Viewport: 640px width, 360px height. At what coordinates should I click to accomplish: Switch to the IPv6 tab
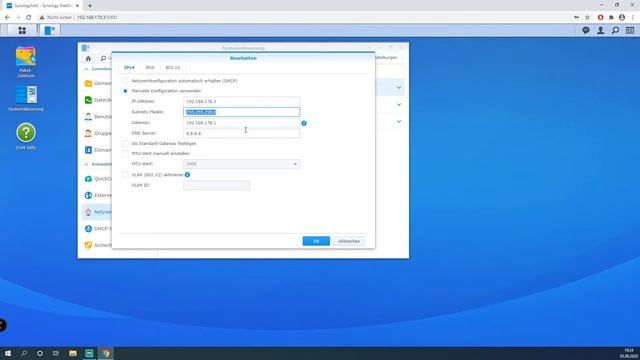point(150,67)
